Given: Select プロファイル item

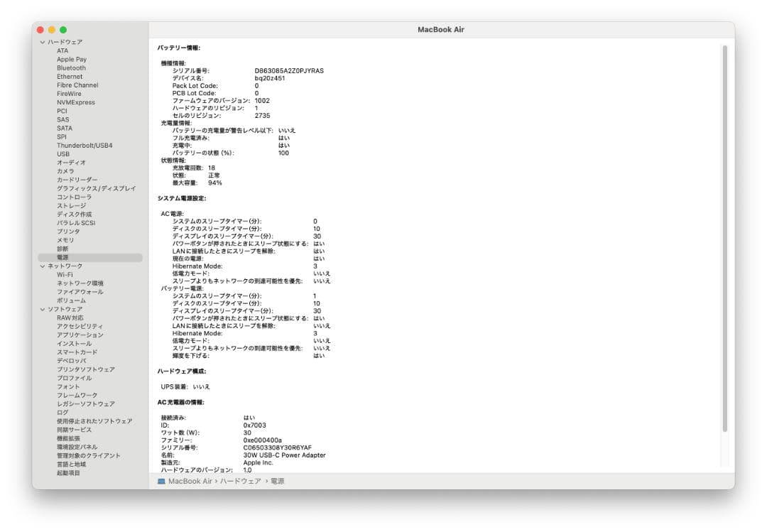Looking at the screenshot, I should pyautogui.click(x=74, y=379).
